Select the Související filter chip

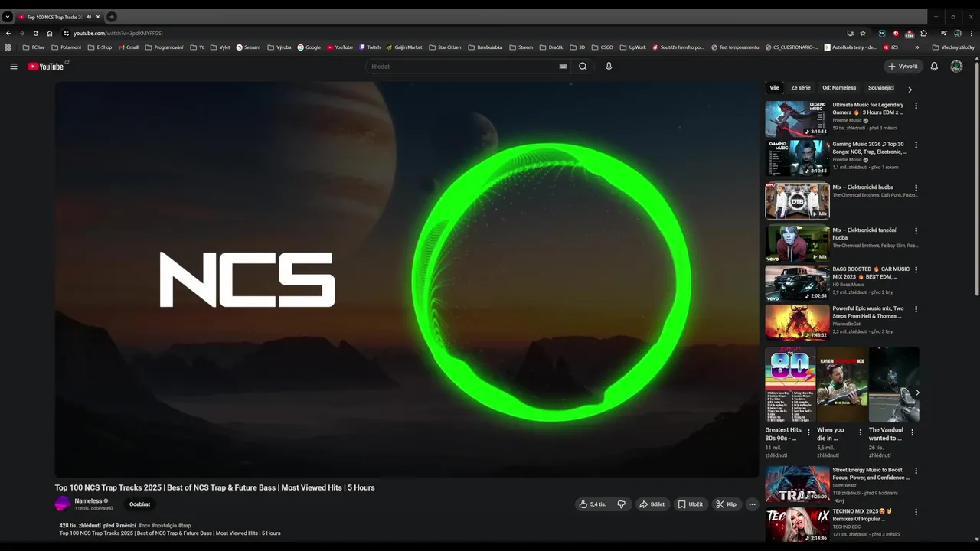(881, 88)
